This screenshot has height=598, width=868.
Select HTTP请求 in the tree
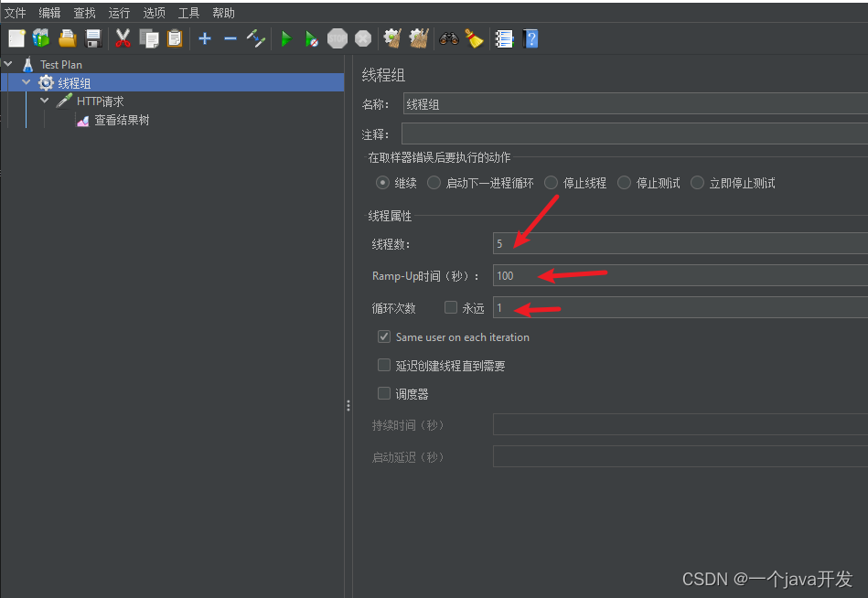[101, 101]
